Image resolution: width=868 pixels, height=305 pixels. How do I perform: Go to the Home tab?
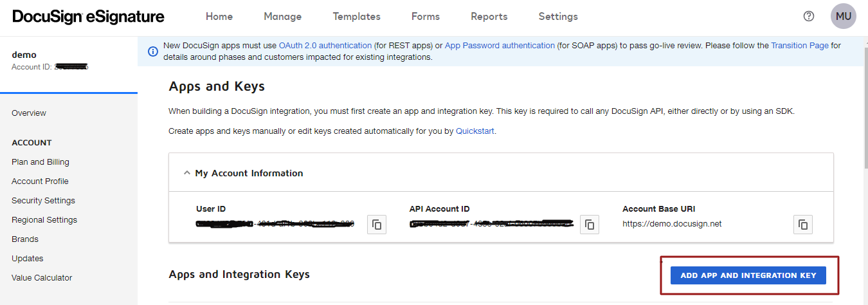219,17
